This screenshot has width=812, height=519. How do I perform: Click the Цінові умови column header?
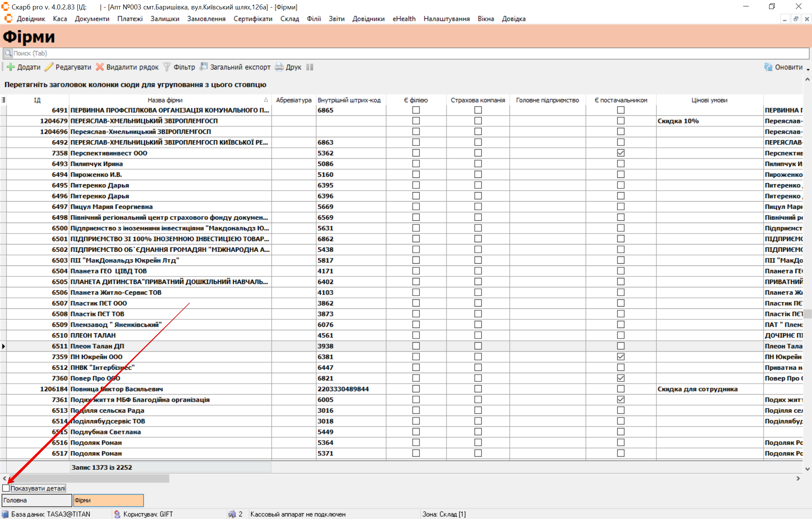[709, 100]
